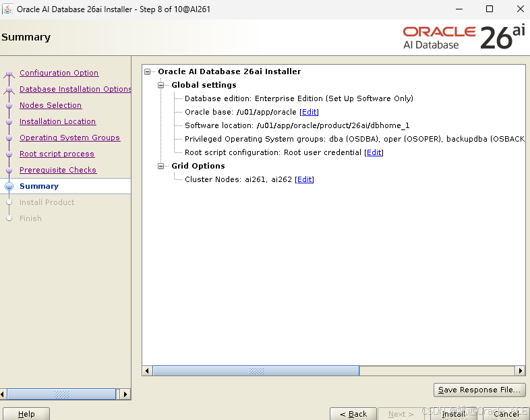Open the Nodes Selection step

pos(51,105)
